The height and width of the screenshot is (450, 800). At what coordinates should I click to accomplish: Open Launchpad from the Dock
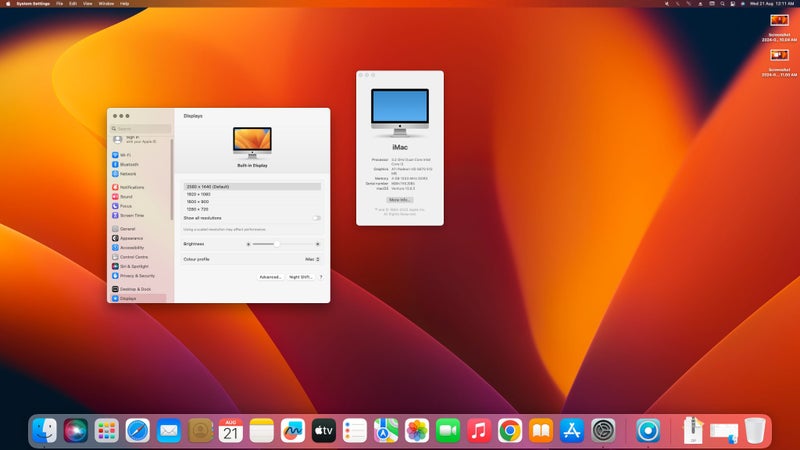coord(107,431)
